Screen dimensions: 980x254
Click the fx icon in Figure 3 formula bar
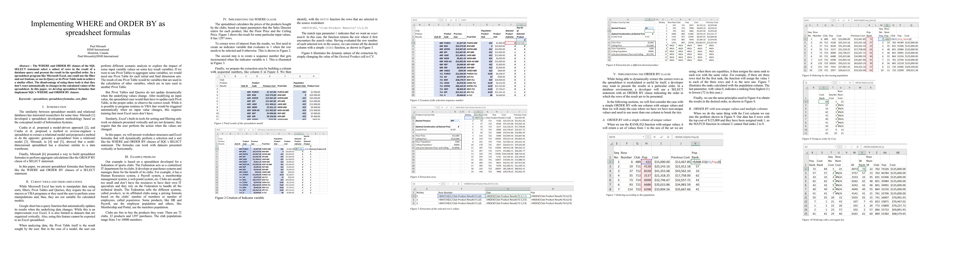pyautogui.click(x=456, y=20)
